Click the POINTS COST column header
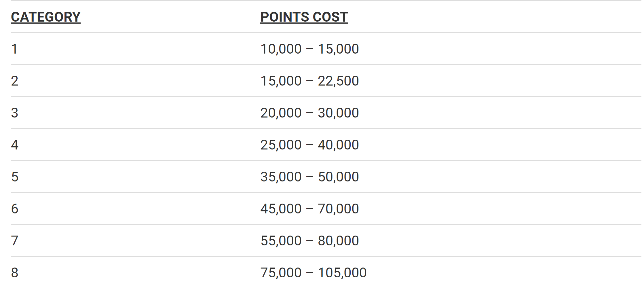 tap(304, 17)
